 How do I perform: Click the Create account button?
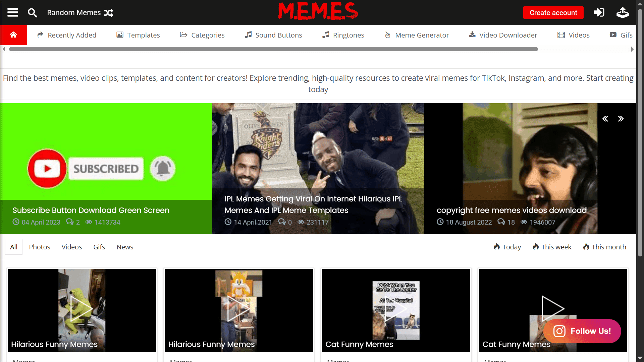553,12
